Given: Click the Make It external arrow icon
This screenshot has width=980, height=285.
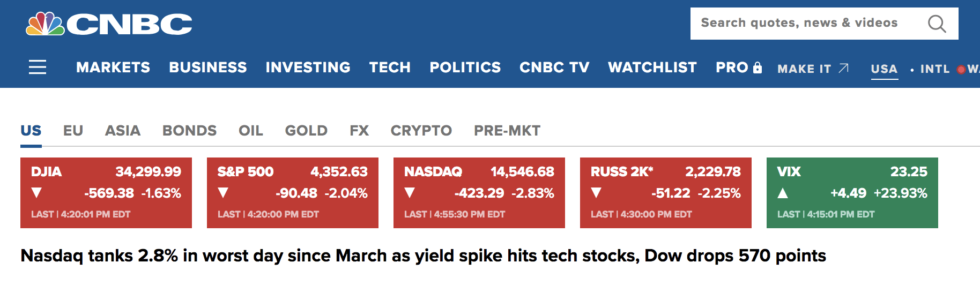Looking at the screenshot, I should pyautogui.click(x=844, y=68).
